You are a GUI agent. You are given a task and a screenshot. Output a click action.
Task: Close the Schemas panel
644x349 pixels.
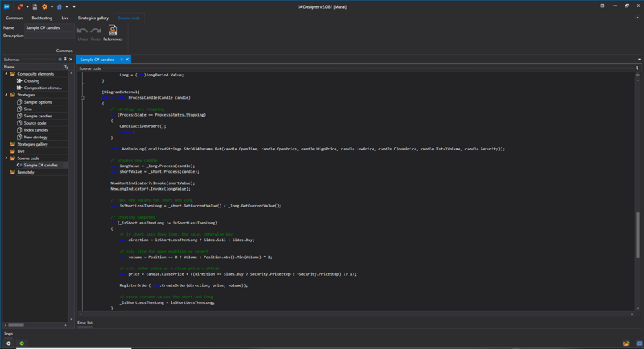[71, 60]
